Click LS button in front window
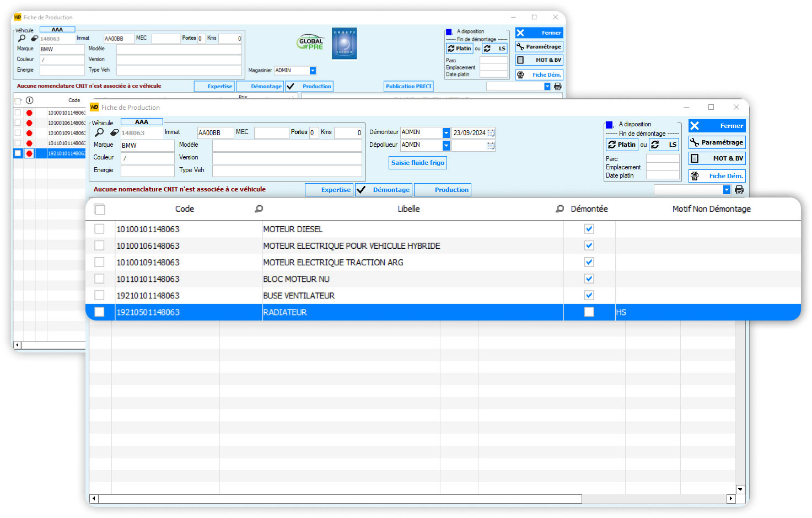This screenshot has width=812, height=518. pyautogui.click(x=664, y=145)
